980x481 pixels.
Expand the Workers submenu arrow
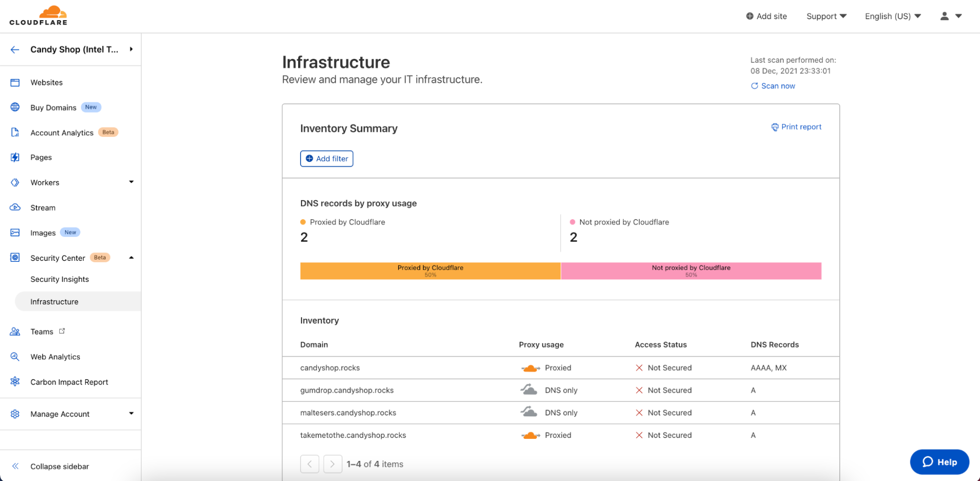click(x=131, y=182)
